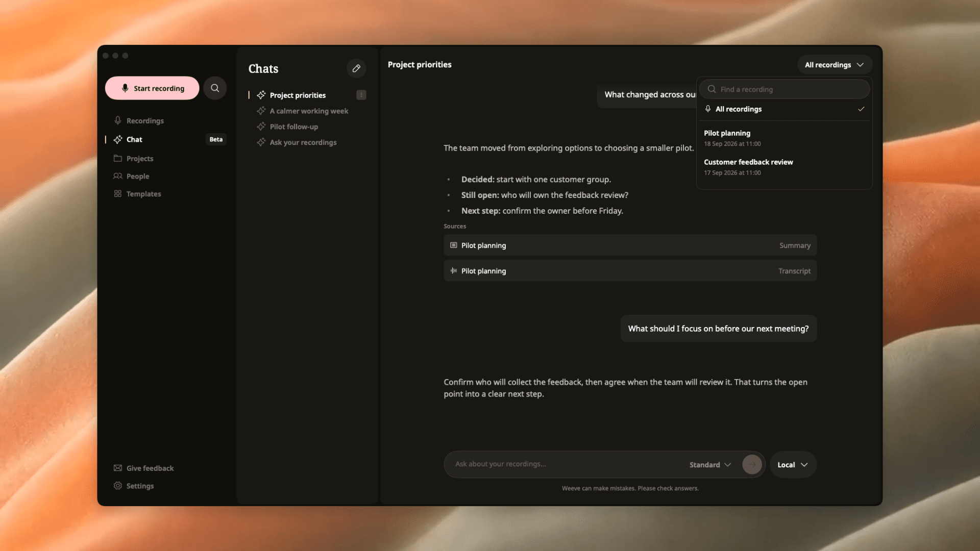Viewport: 980px width, 551px height.
Task: Open search with the magnifier icon
Action: pos(215,88)
